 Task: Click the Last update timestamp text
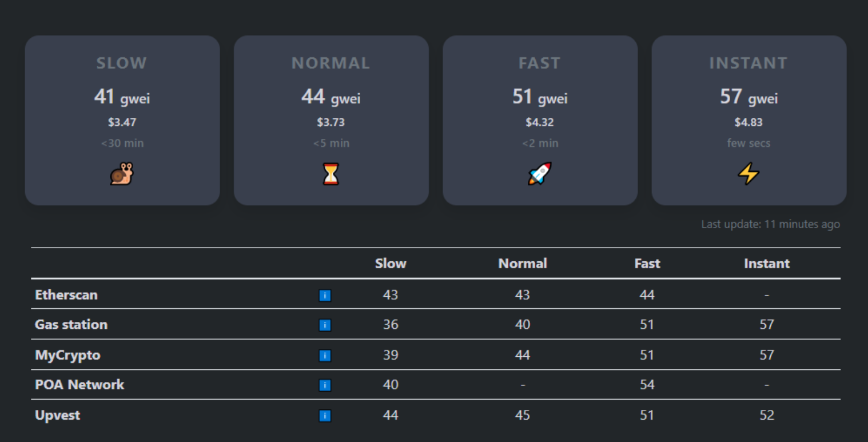click(770, 224)
